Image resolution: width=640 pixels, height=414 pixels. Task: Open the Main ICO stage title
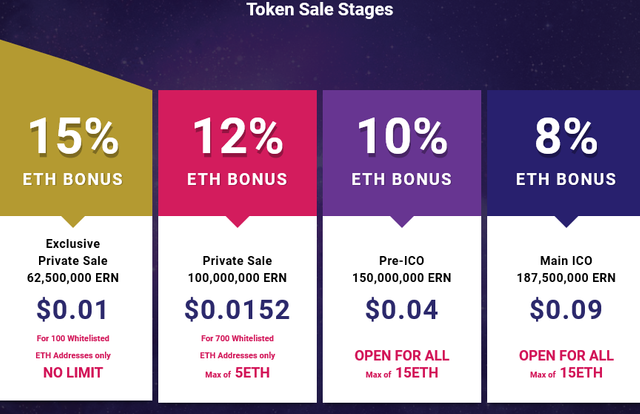pos(565,260)
